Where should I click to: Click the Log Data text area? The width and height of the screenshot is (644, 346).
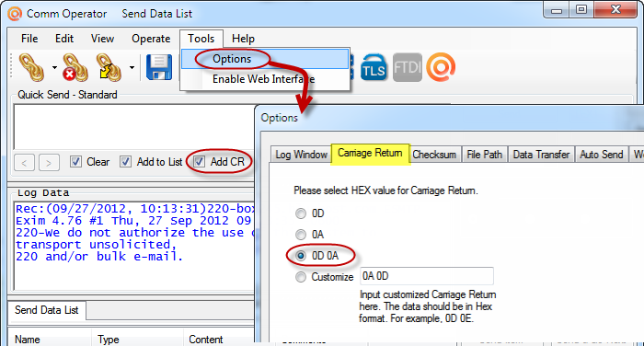(134, 246)
